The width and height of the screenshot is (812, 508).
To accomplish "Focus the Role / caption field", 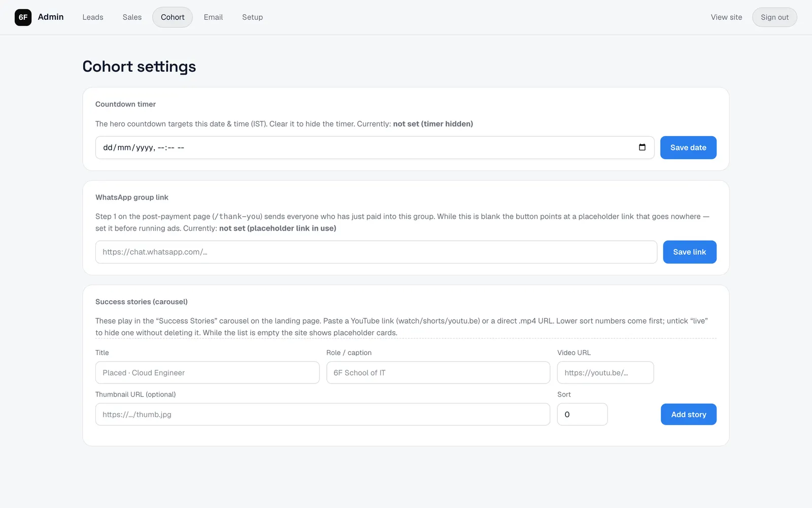I will pyautogui.click(x=438, y=372).
